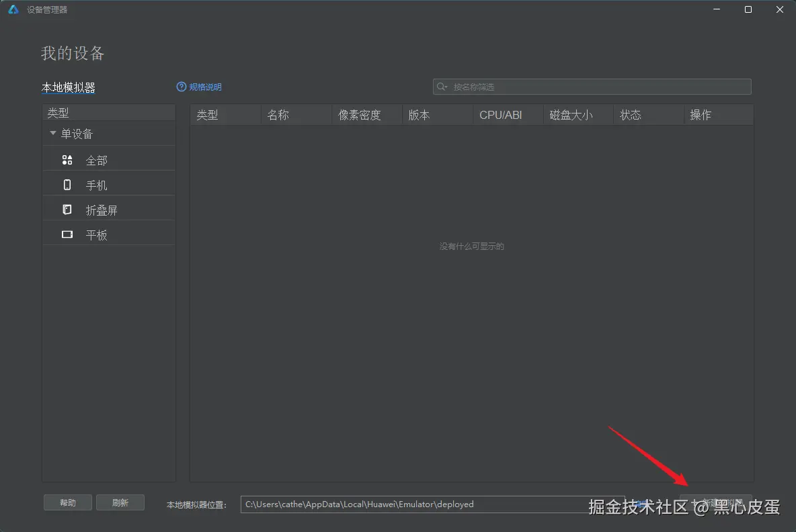Sort by the 磁盘大小 column header
Screen dimensions: 796x532
pyautogui.click(x=578, y=115)
